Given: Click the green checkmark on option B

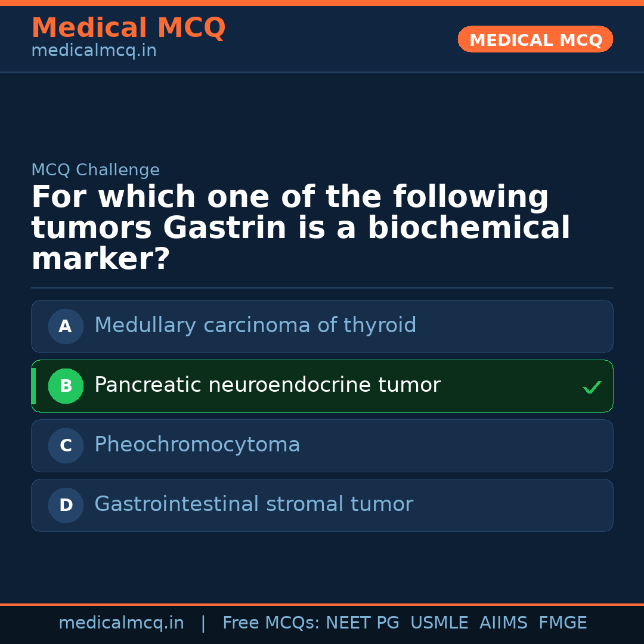Looking at the screenshot, I should pos(592,388).
